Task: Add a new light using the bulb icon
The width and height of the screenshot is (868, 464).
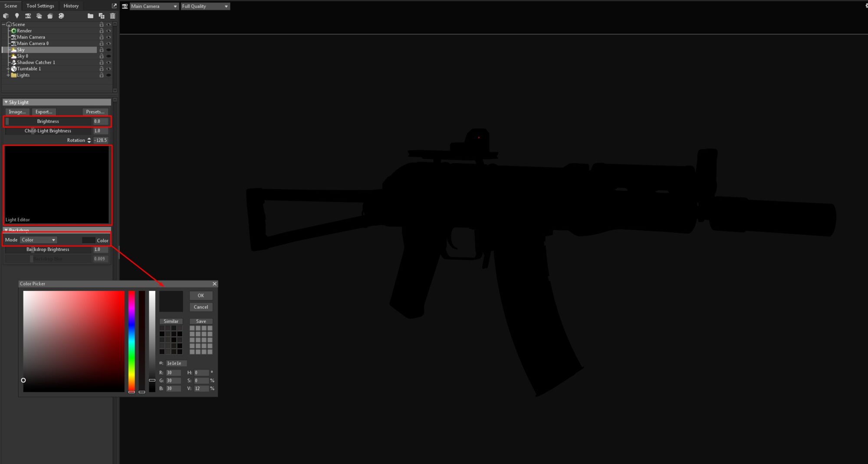Action: coord(17,16)
